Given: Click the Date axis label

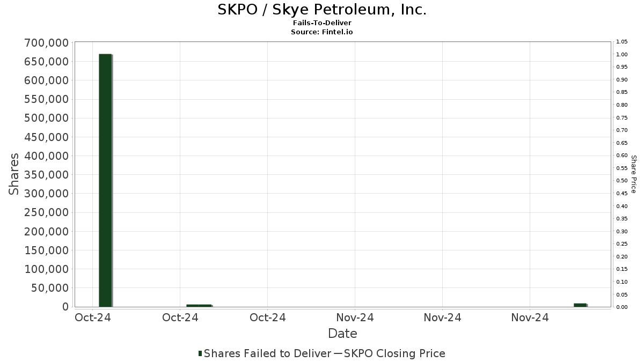Looking at the screenshot, I should click(x=342, y=334).
